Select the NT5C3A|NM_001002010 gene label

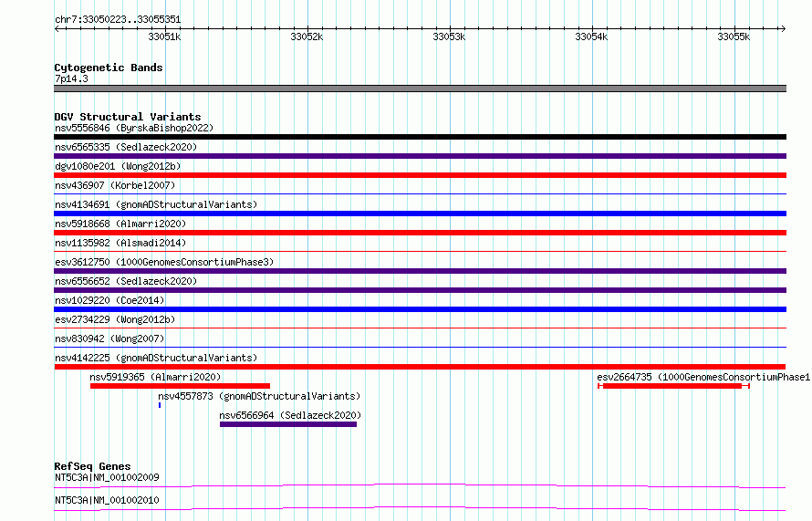click(x=107, y=500)
